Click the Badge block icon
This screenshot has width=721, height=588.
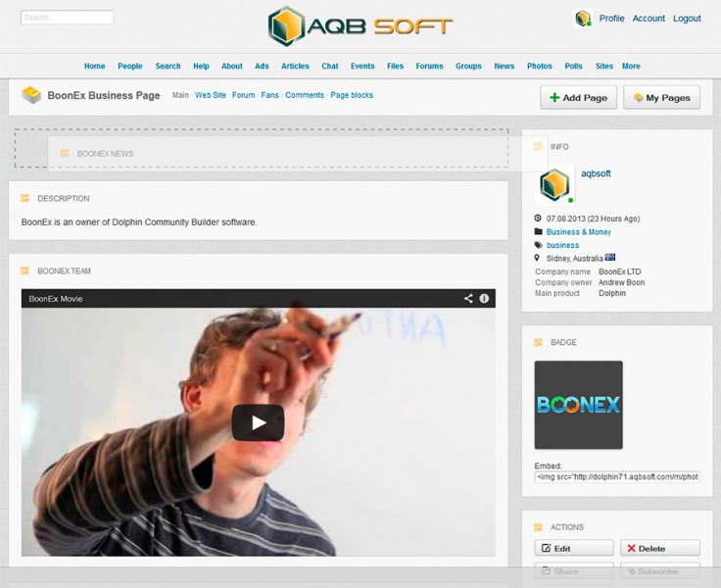(538, 342)
